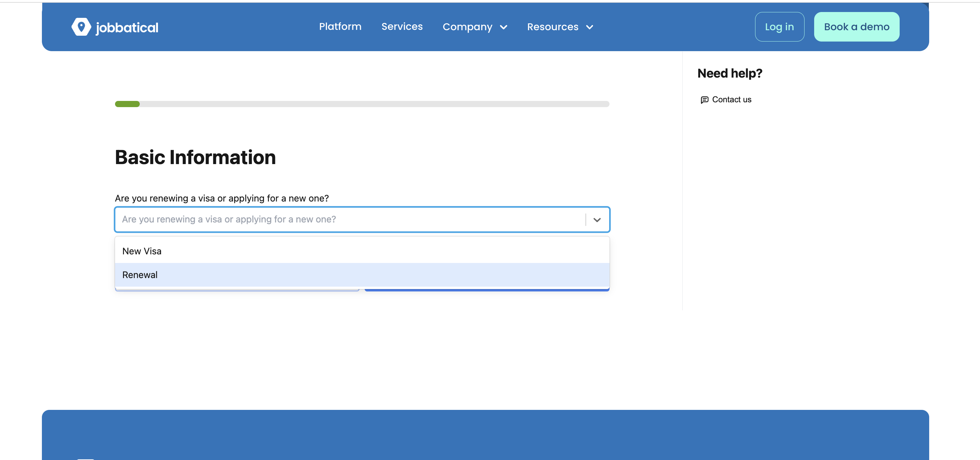Viewport: 980px width, 460px height.
Task: Open the Contact us link
Action: point(731,100)
